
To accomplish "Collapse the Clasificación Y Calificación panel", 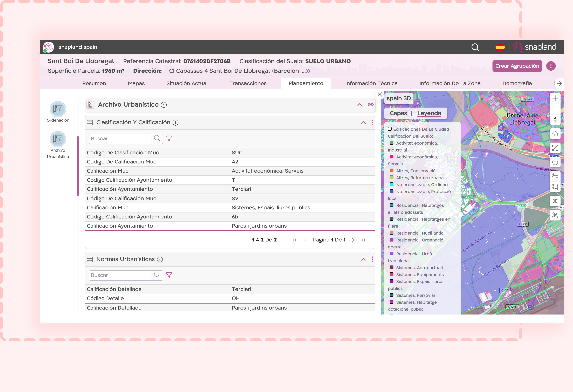I will (363, 123).
